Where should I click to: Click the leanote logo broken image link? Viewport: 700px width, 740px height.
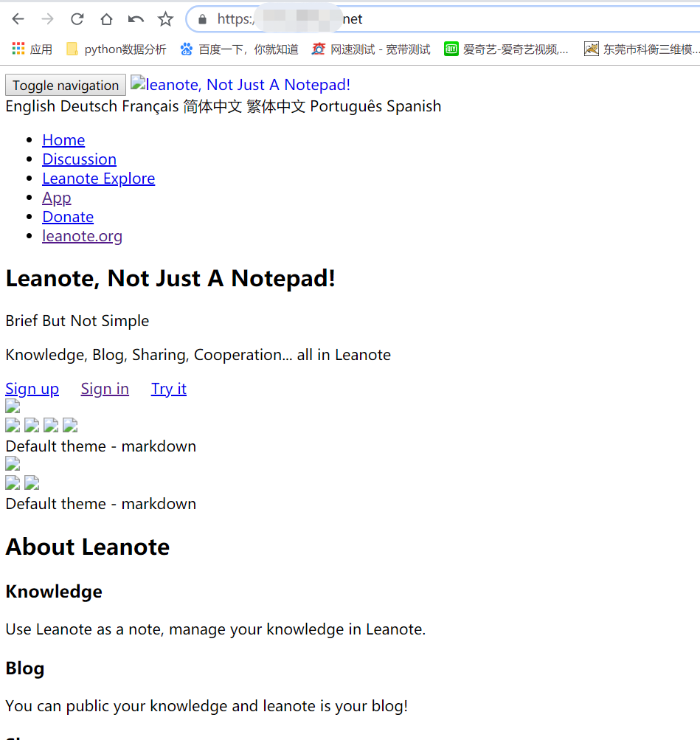240,85
